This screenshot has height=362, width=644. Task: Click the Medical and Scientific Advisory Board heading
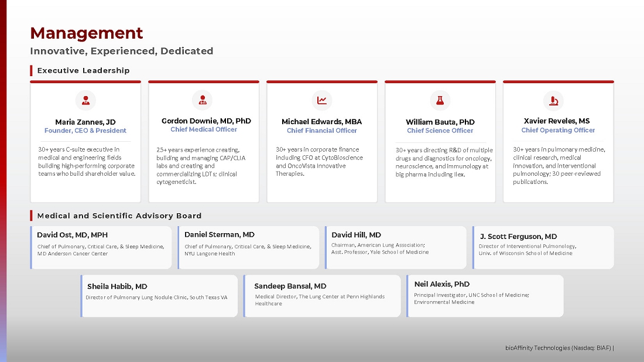tap(119, 216)
